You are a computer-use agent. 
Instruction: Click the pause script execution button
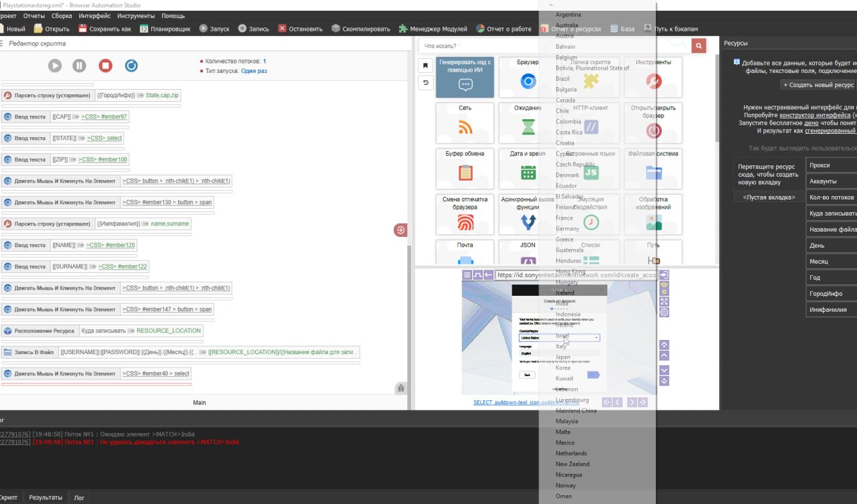coord(80,66)
